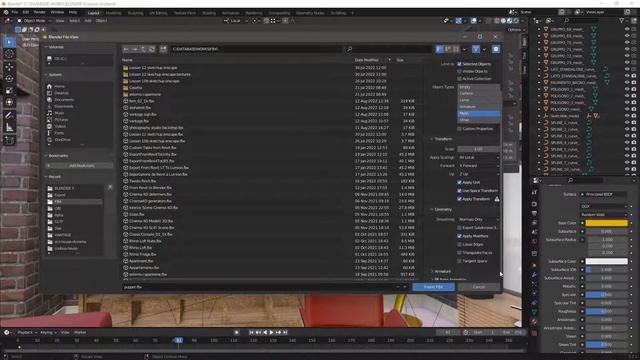
Task: Go back to previous folder in file view
Action: point(126,49)
